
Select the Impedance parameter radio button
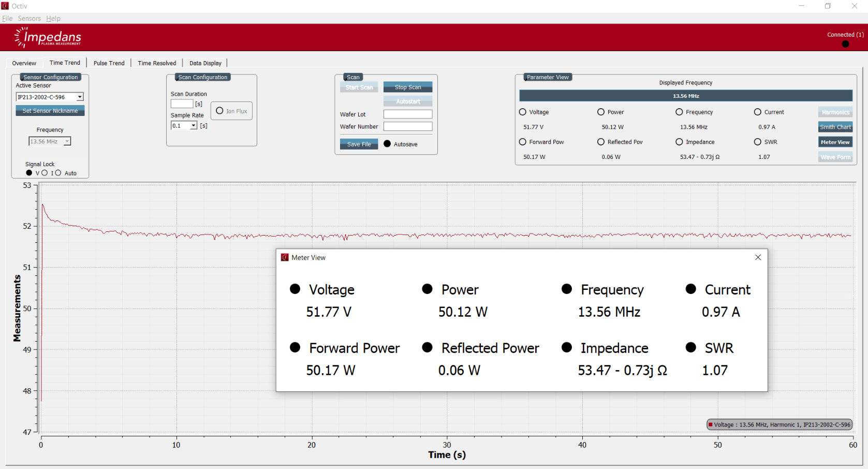coord(679,142)
